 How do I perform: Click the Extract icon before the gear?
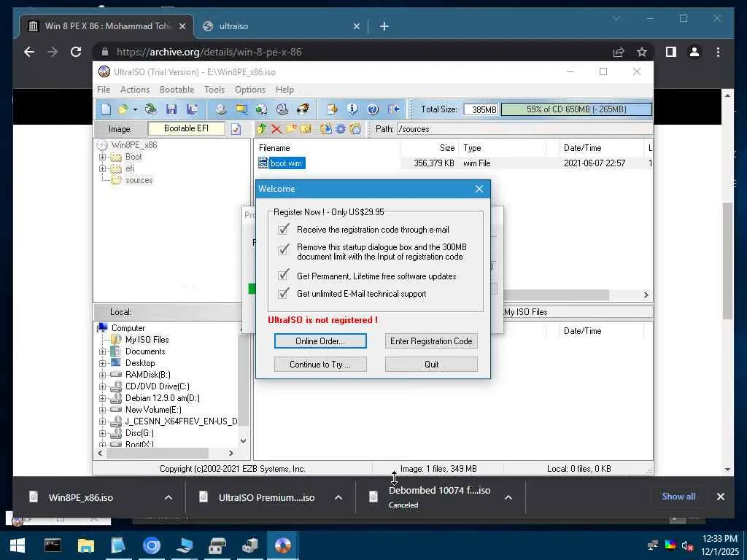[x=326, y=128]
